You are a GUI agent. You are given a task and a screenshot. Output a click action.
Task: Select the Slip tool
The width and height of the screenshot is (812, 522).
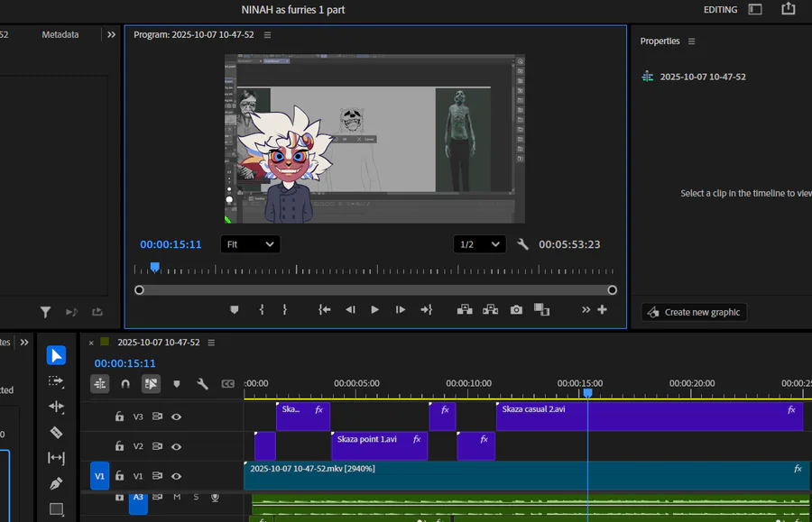click(56, 458)
